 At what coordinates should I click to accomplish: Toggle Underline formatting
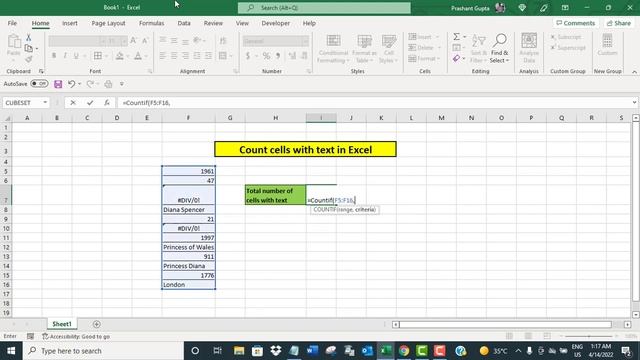coord(76,56)
